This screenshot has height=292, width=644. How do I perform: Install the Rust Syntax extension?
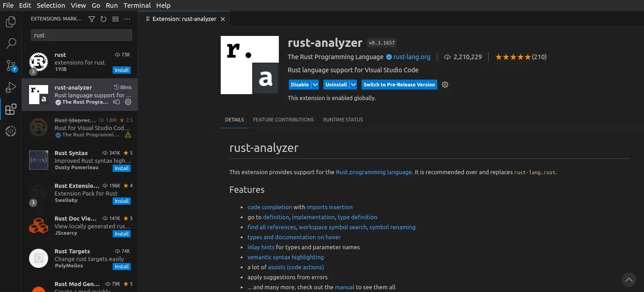pos(121,168)
